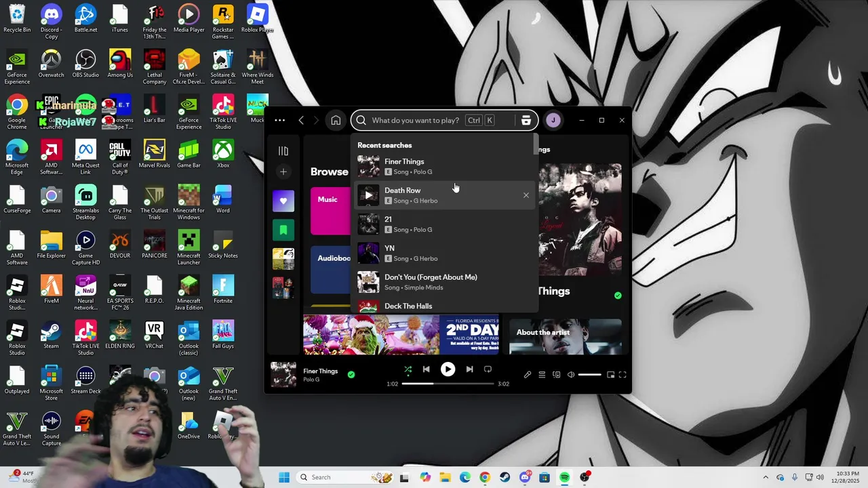The width and height of the screenshot is (868, 488).
Task: Toggle shuffle playback
Action: tap(408, 369)
